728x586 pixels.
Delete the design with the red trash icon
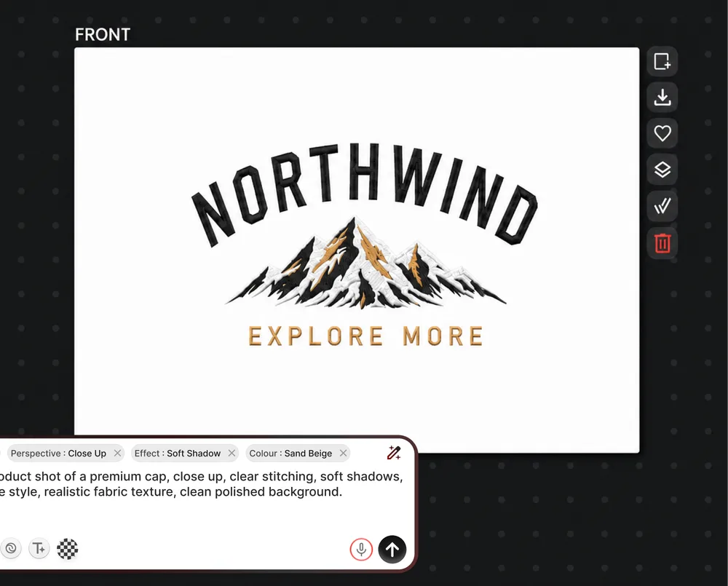coord(662,242)
